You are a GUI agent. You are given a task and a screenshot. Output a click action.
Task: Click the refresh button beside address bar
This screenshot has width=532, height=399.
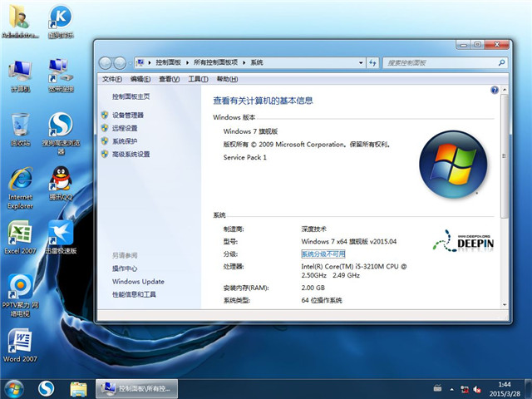pyautogui.click(x=372, y=63)
